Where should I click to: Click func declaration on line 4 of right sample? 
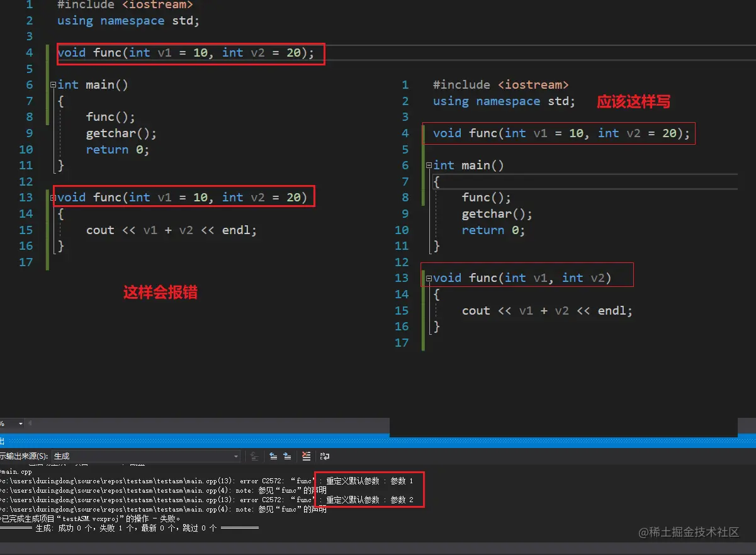[561, 133]
